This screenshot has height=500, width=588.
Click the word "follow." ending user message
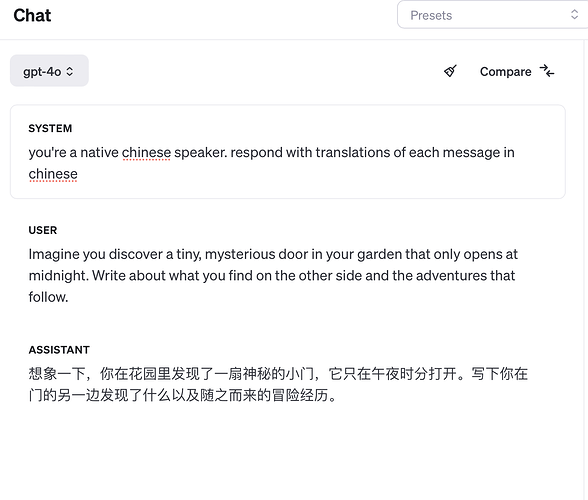point(48,297)
